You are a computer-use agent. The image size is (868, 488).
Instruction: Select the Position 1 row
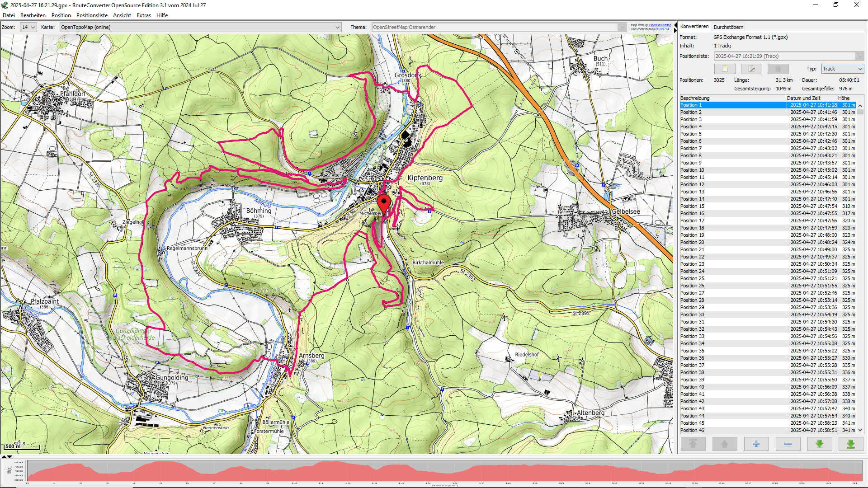(768, 105)
